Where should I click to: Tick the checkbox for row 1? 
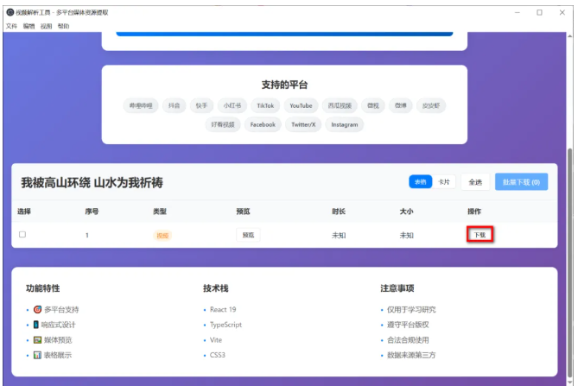click(22, 234)
